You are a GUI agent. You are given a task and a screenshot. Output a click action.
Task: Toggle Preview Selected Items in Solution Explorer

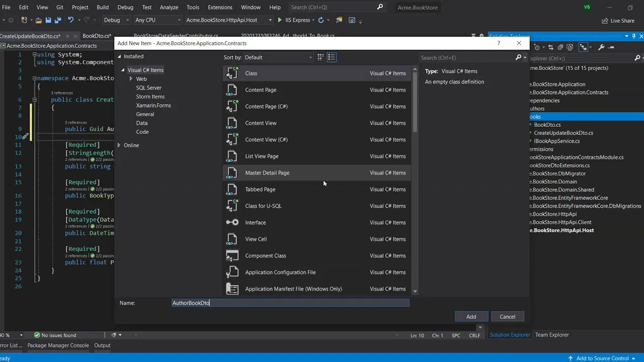tap(612, 47)
